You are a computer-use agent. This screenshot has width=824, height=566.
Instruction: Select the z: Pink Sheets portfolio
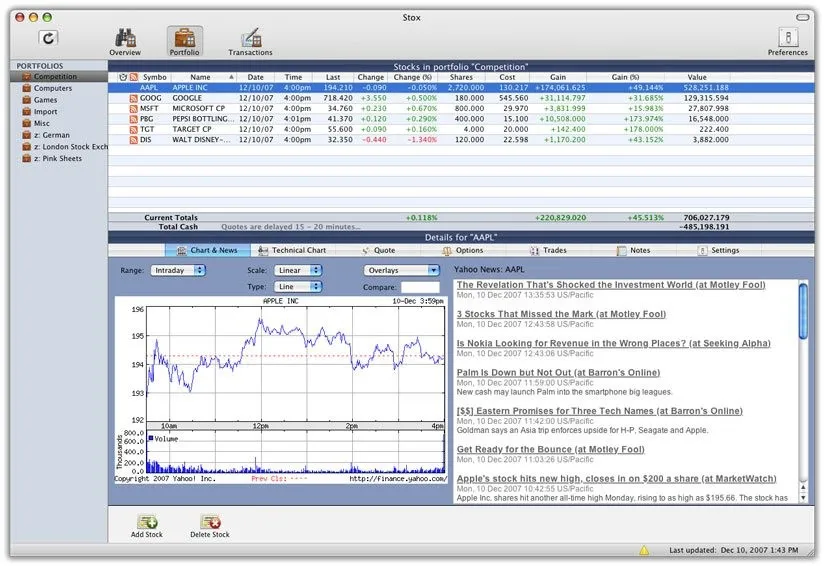coord(58,158)
